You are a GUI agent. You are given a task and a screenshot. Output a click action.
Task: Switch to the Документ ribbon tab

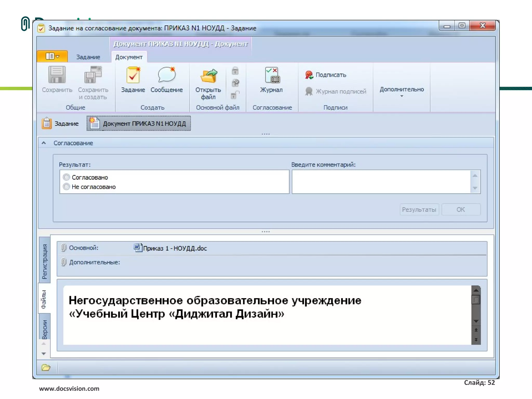tap(129, 57)
